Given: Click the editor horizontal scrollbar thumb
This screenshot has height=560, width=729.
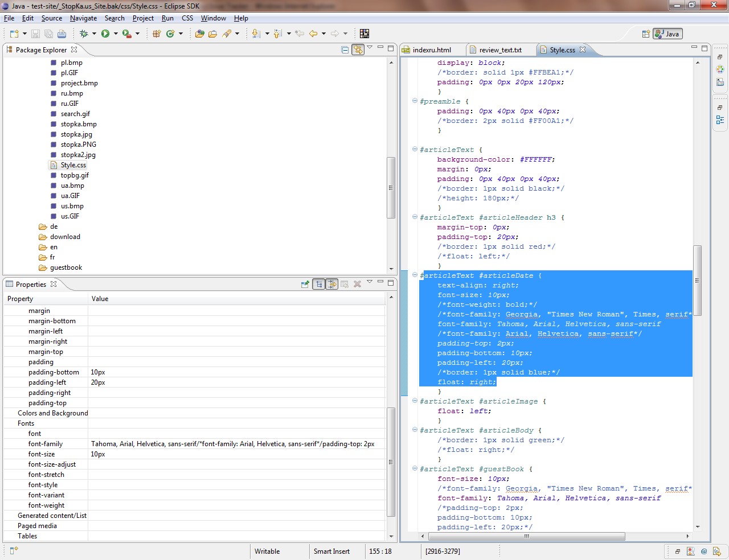Looking at the screenshot, I should click(x=526, y=536).
